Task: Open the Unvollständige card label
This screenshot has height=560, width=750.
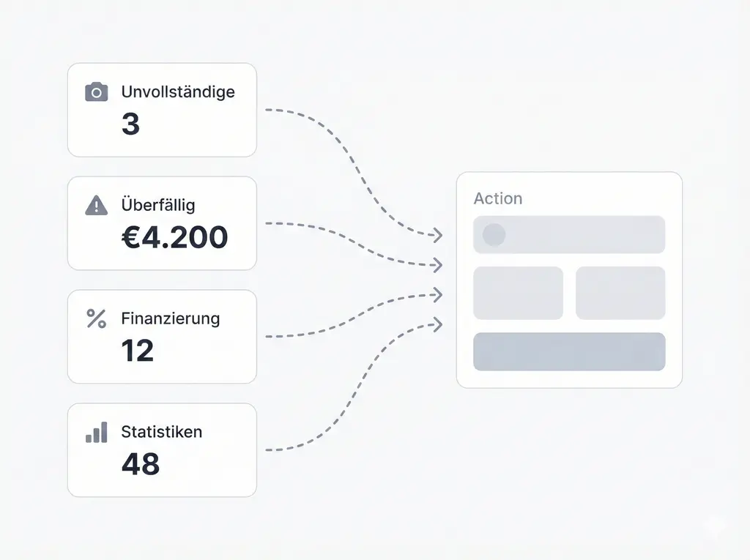Action: (x=178, y=92)
